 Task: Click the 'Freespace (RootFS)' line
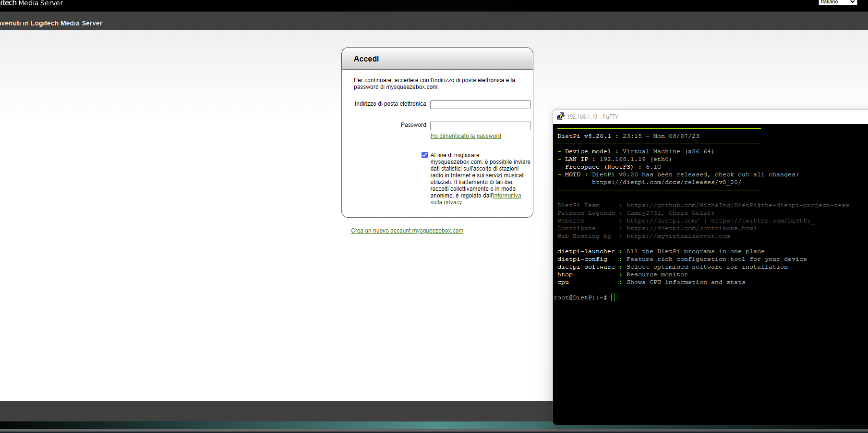point(609,167)
